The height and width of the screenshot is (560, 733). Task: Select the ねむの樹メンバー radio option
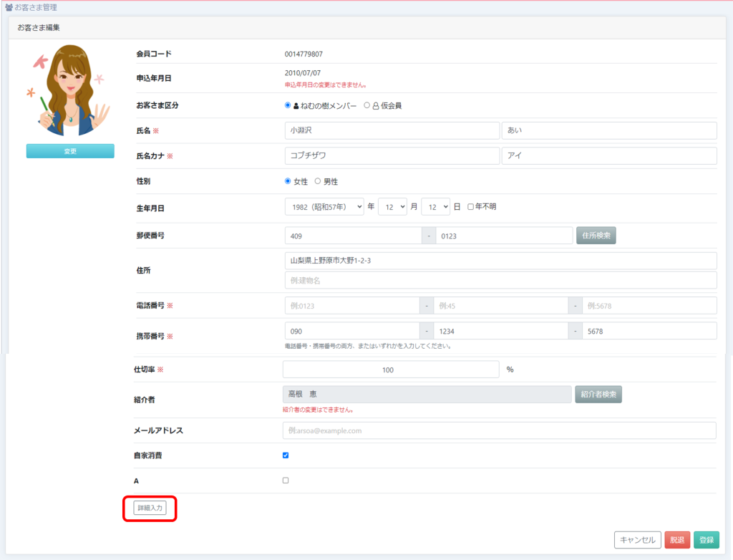288,105
